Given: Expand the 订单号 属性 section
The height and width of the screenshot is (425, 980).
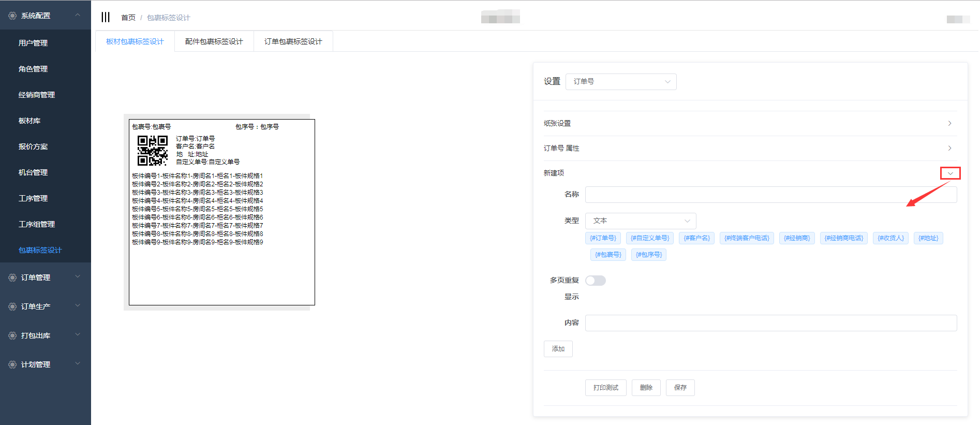Looking at the screenshot, I should pyautogui.click(x=949, y=148).
